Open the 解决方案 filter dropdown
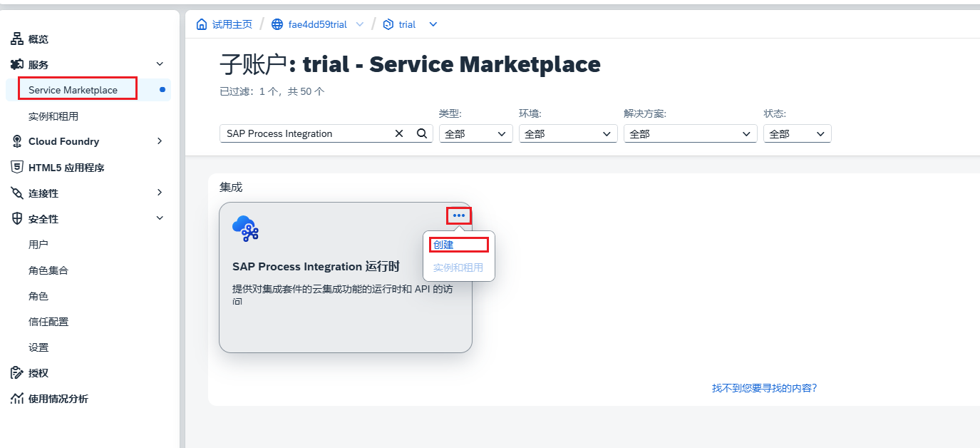This screenshot has height=448, width=980. 689,133
